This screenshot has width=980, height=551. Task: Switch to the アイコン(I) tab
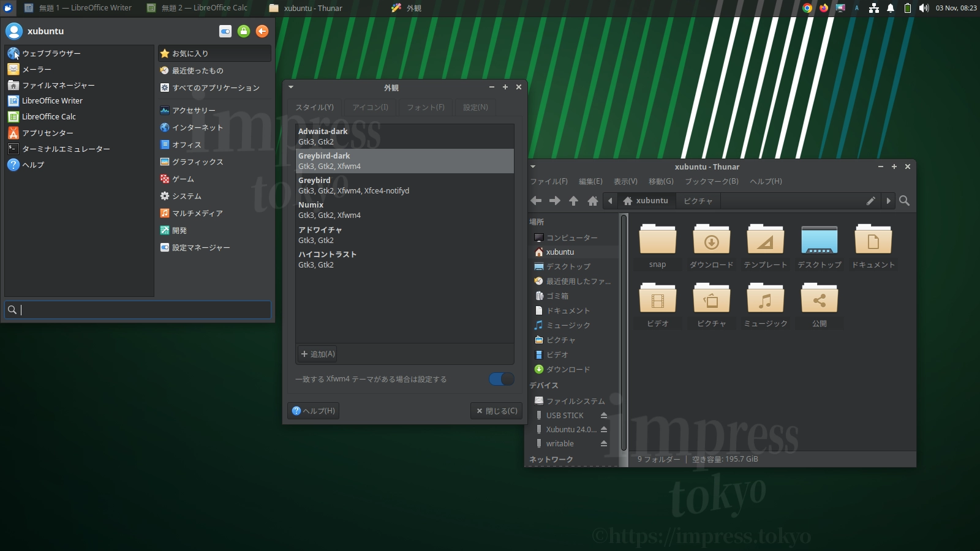[371, 107]
